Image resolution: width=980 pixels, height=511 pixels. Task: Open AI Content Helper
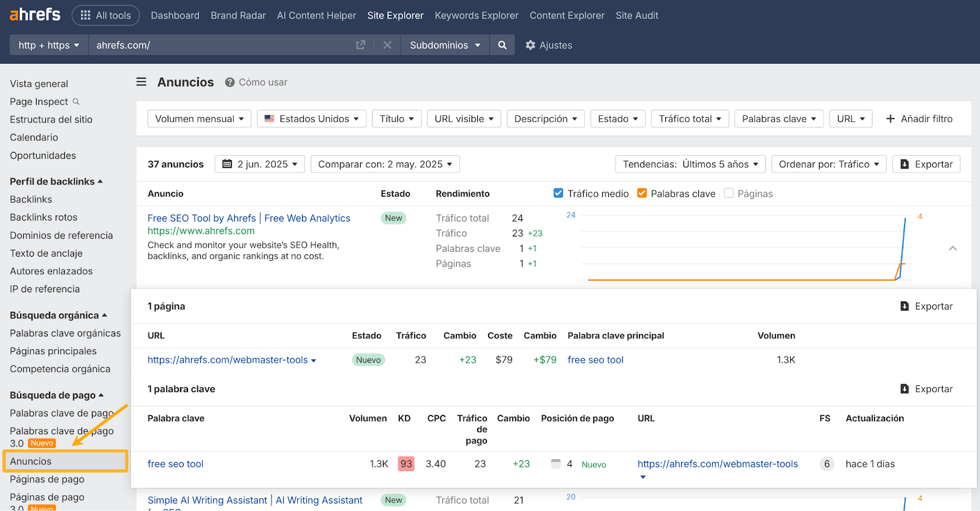point(317,15)
